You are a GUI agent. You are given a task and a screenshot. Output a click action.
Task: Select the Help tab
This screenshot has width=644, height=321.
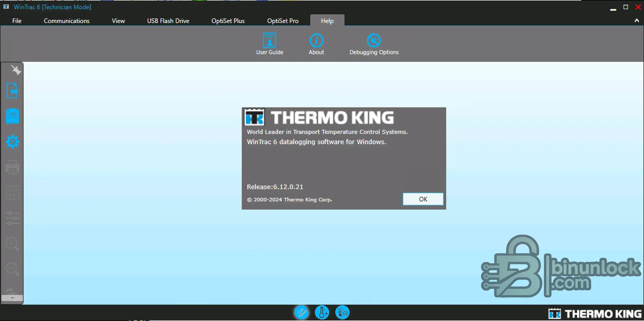pyautogui.click(x=327, y=21)
